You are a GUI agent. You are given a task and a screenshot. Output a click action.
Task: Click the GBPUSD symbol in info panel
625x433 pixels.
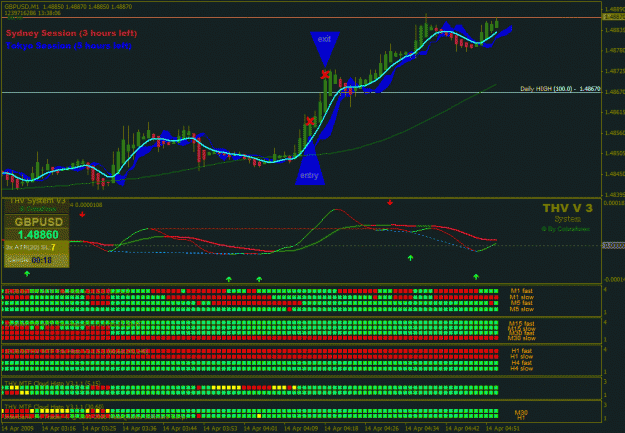click(39, 222)
